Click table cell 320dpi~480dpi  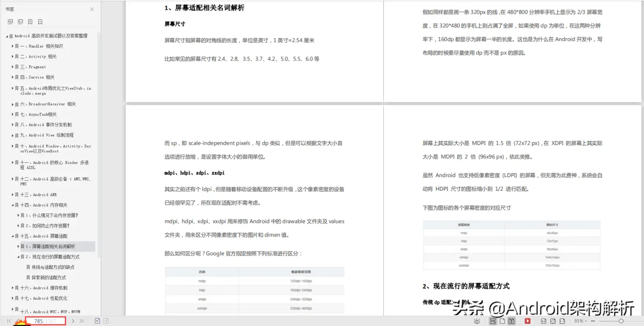coord(301,308)
